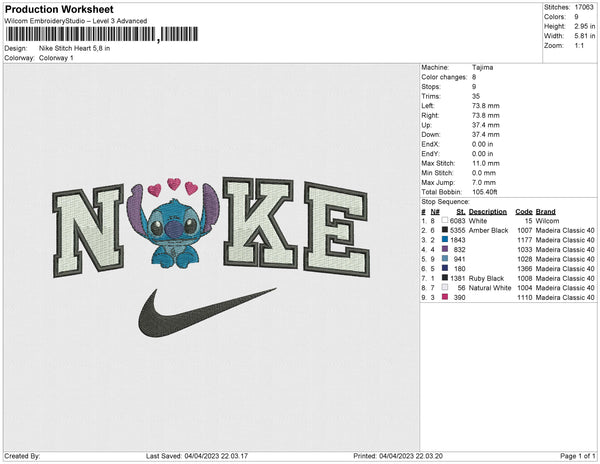
Task: Click the 'Brand' column header
Action: tap(546, 212)
